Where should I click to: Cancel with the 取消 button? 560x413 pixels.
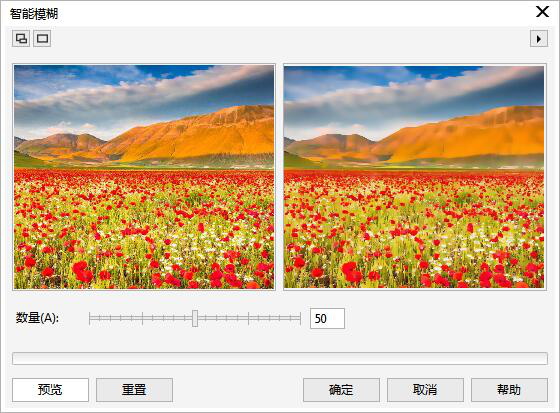click(425, 390)
